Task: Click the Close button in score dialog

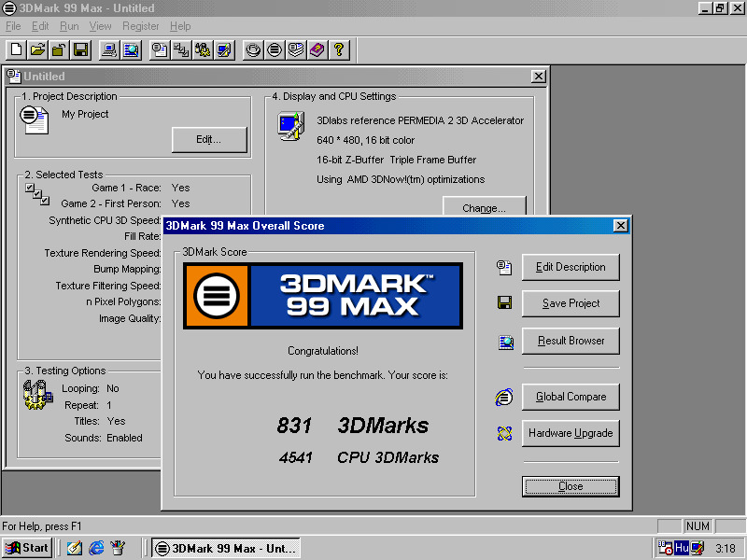Action: click(571, 486)
